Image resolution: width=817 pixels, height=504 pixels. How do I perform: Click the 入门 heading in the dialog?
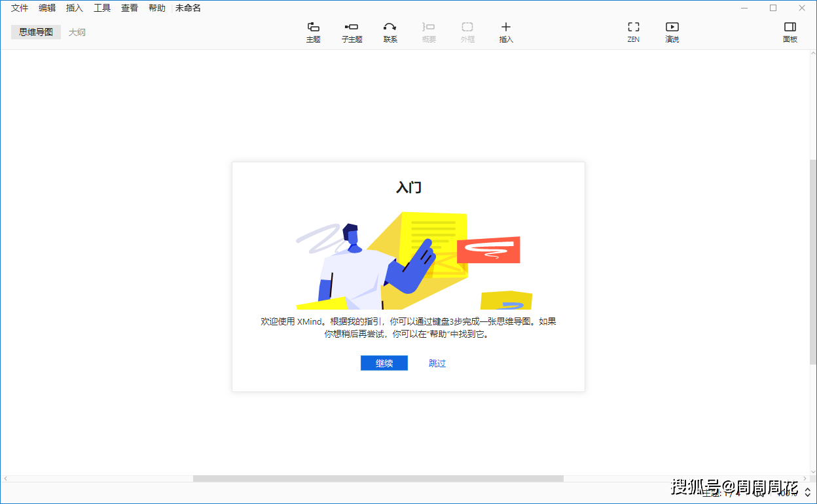[x=408, y=187]
